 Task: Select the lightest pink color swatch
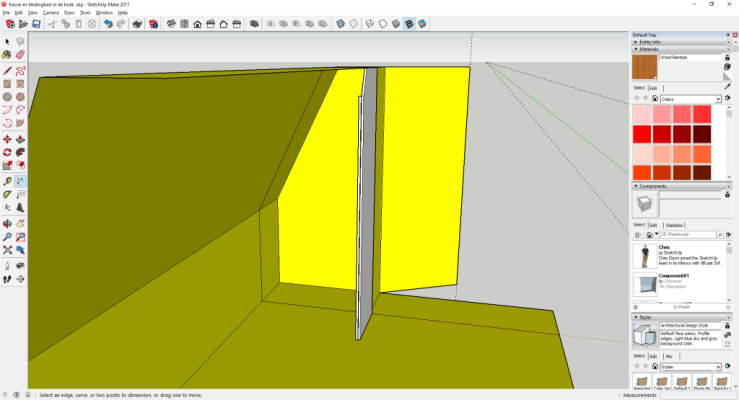tap(642, 114)
